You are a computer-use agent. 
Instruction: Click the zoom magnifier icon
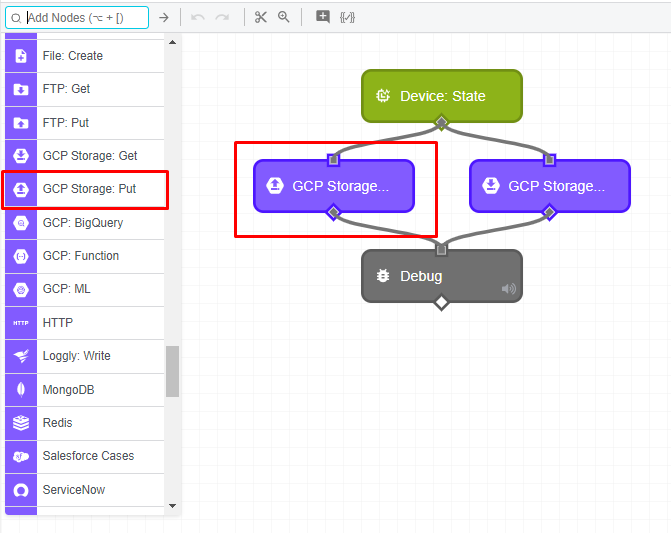click(283, 17)
